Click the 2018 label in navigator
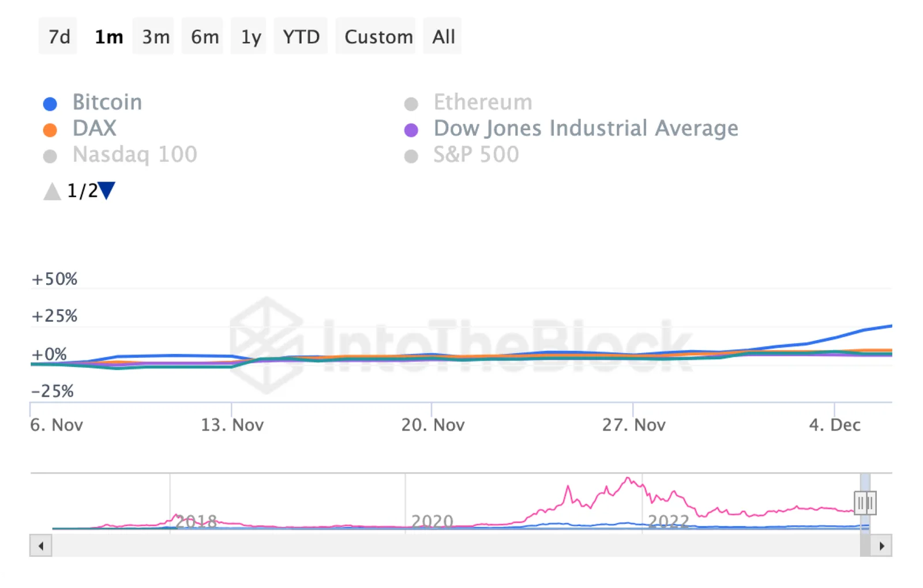923x588 pixels. coord(196,522)
